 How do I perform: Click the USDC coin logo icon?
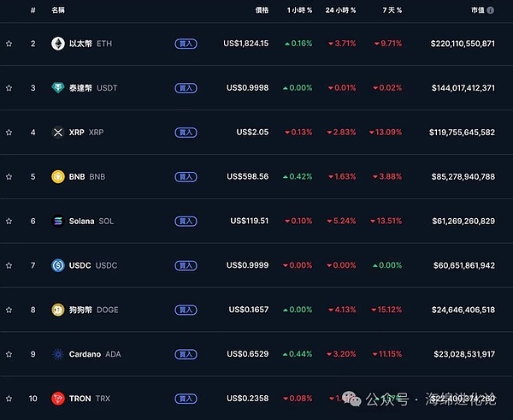(58, 265)
